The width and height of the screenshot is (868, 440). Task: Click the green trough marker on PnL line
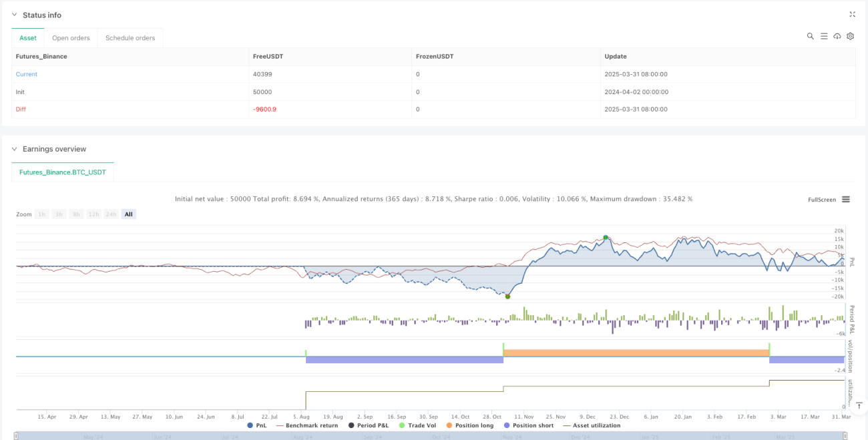[507, 296]
